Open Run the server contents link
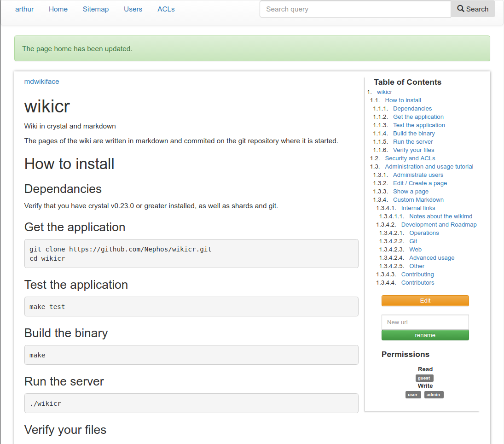This screenshot has height=444, width=504. (x=413, y=141)
